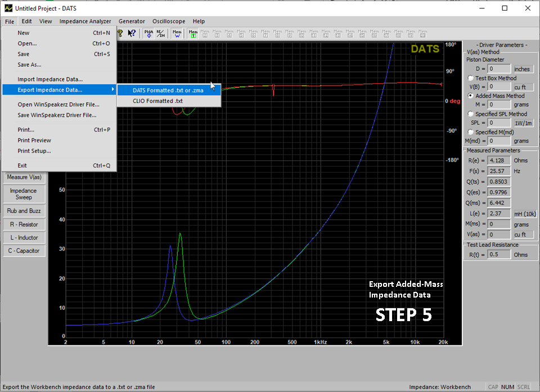Click the mH (10k) unit button
This screenshot has width=540, height=392.
click(x=525, y=214)
